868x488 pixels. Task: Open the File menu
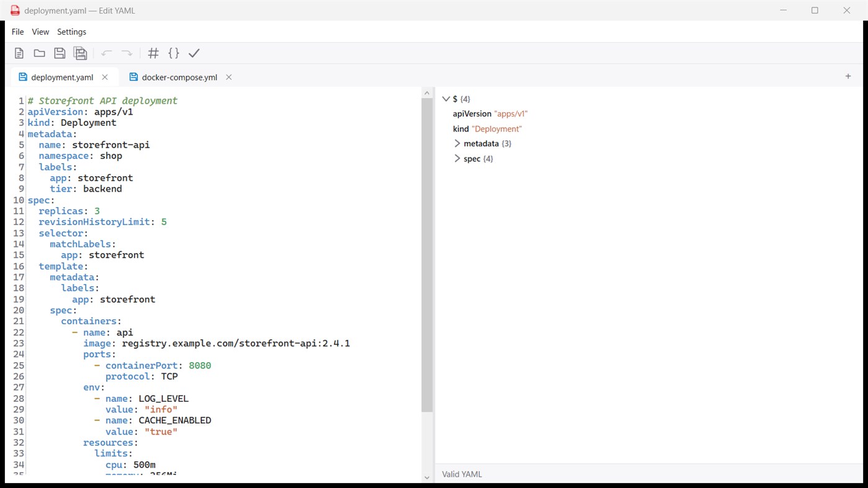tap(17, 32)
